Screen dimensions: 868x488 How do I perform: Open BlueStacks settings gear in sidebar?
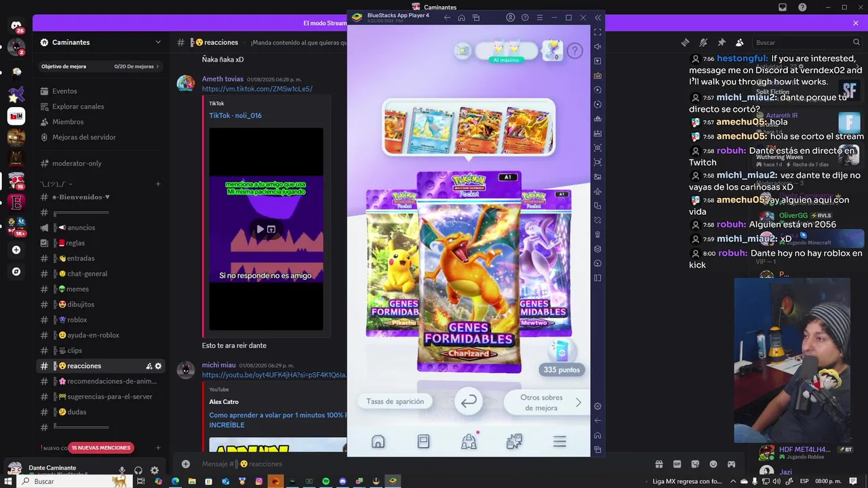click(597, 406)
